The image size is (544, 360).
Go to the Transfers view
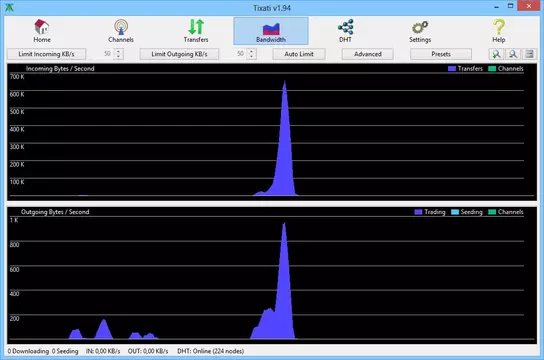[196, 31]
